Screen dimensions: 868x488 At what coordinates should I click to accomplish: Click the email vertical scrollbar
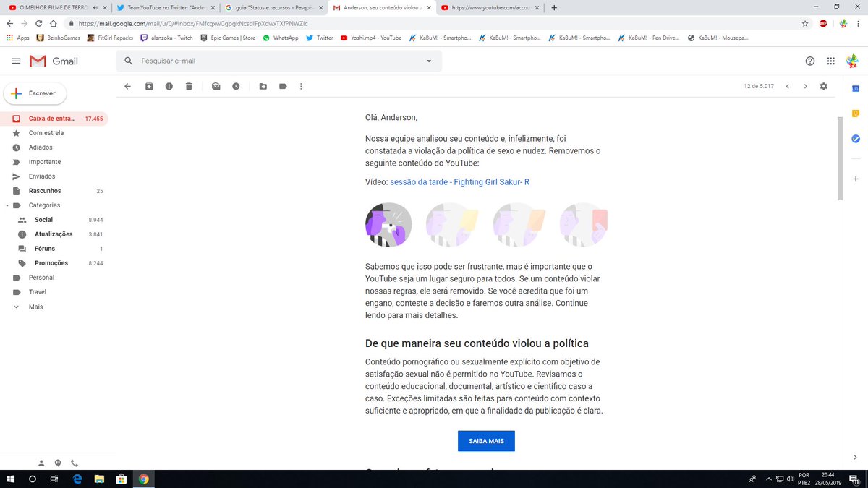click(840, 157)
